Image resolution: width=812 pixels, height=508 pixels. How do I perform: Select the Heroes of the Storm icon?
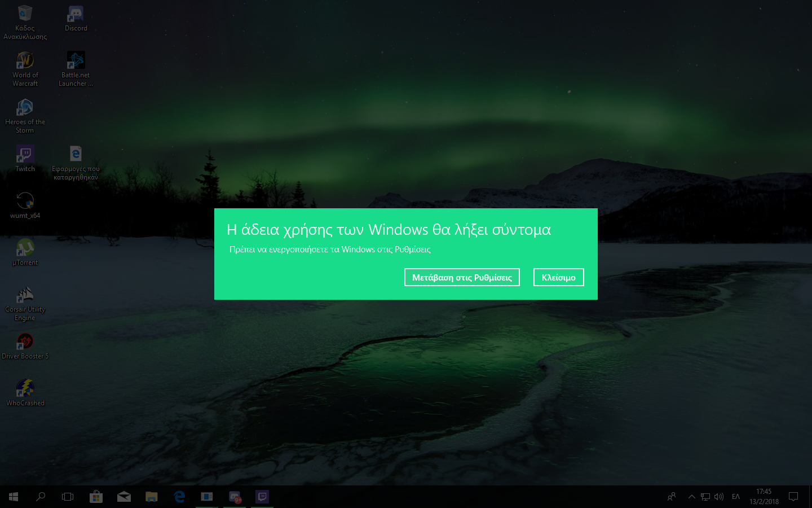25,116
